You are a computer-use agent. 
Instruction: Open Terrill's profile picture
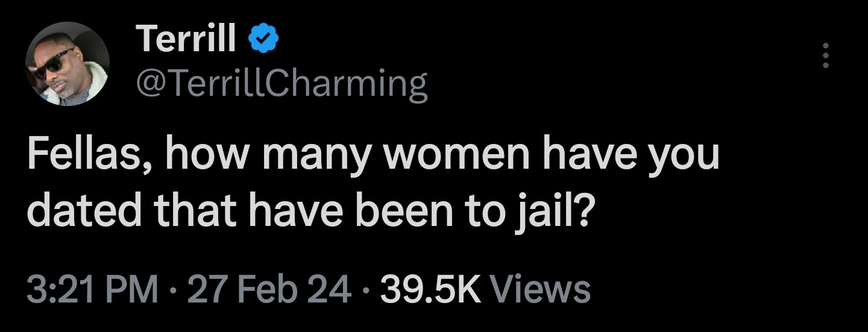click(x=67, y=64)
